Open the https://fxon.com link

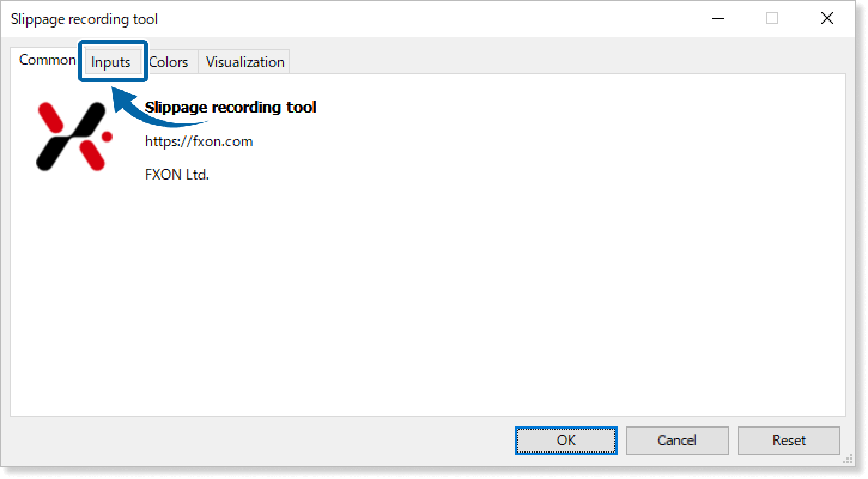(x=199, y=142)
